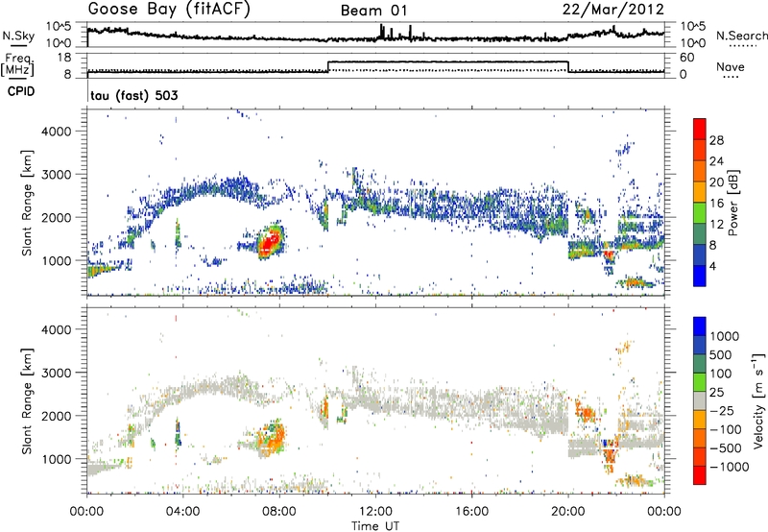Click the date "22/Mar/2012"
Screen dimensions: 768x532
612,10
